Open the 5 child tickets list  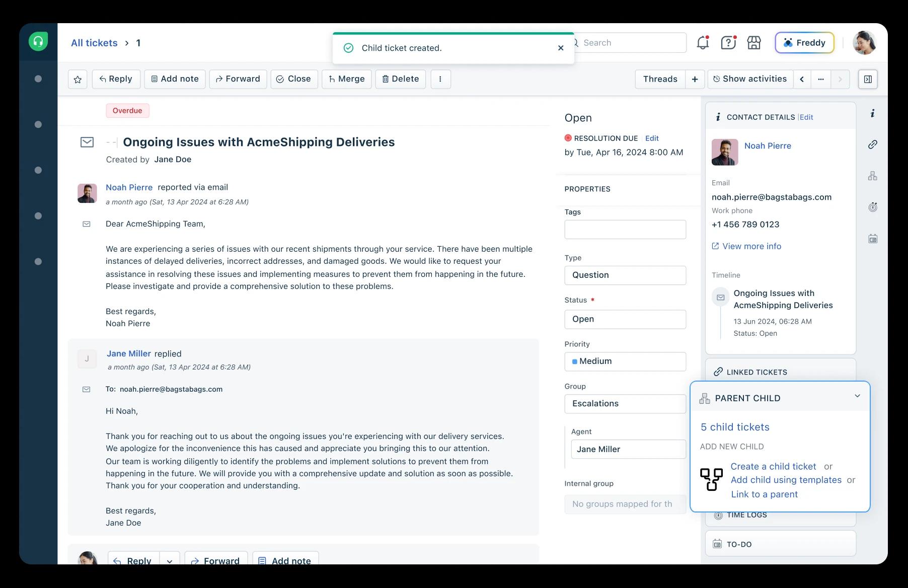coord(735,427)
